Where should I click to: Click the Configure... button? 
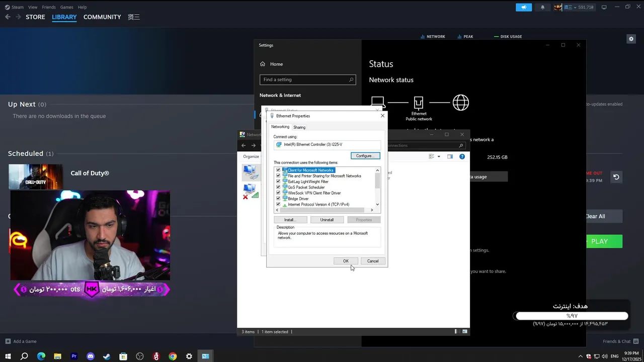click(x=365, y=156)
